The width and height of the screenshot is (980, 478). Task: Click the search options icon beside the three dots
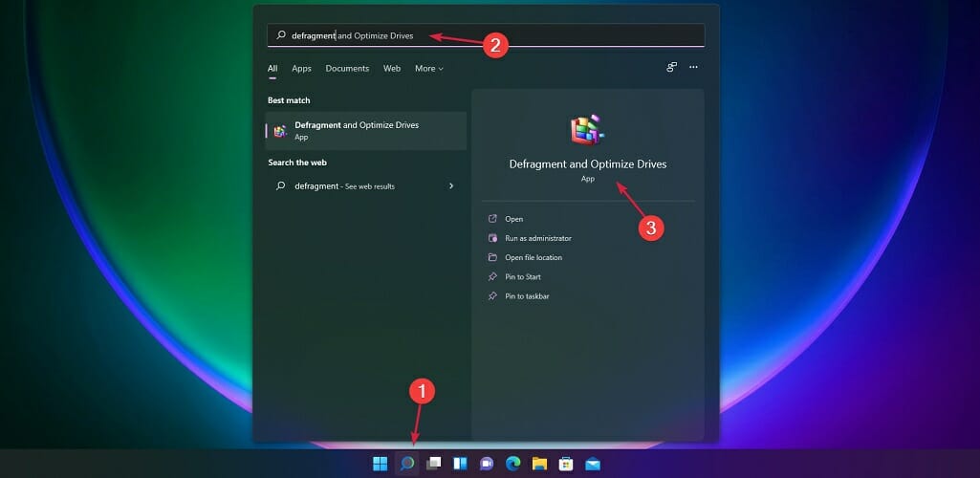click(672, 67)
